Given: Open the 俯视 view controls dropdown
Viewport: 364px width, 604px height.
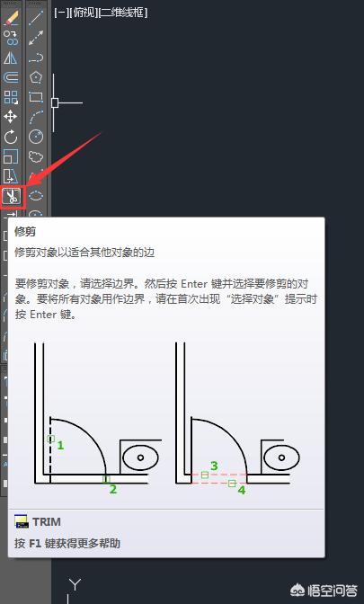Looking at the screenshot, I should (84, 13).
